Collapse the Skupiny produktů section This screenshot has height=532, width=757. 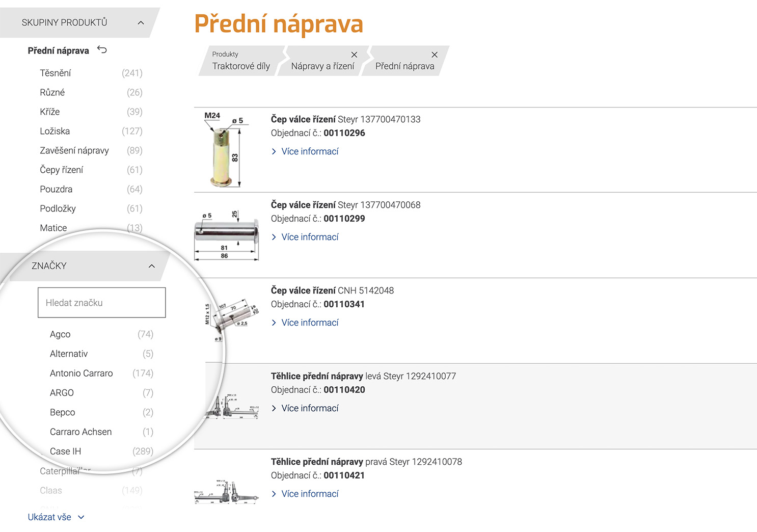pos(141,22)
